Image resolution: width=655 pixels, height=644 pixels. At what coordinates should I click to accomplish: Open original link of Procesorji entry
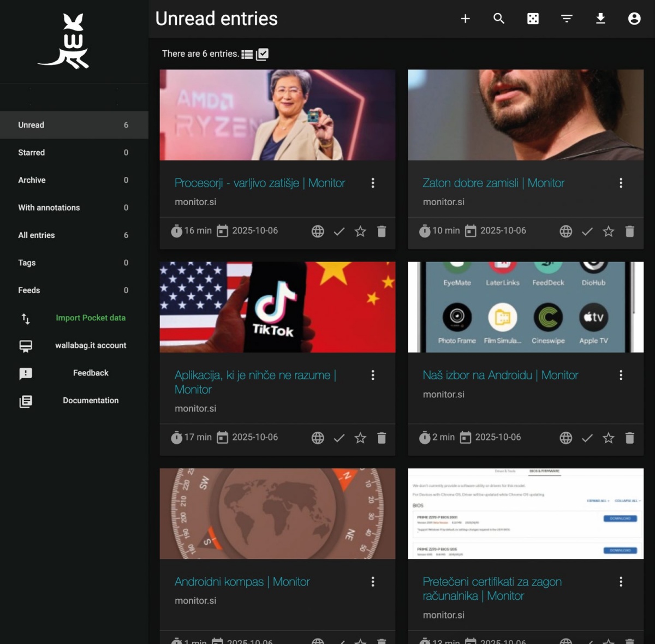click(318, 231)
